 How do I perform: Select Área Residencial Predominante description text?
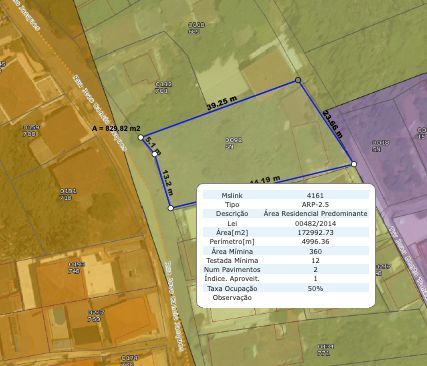coord(315,213)
